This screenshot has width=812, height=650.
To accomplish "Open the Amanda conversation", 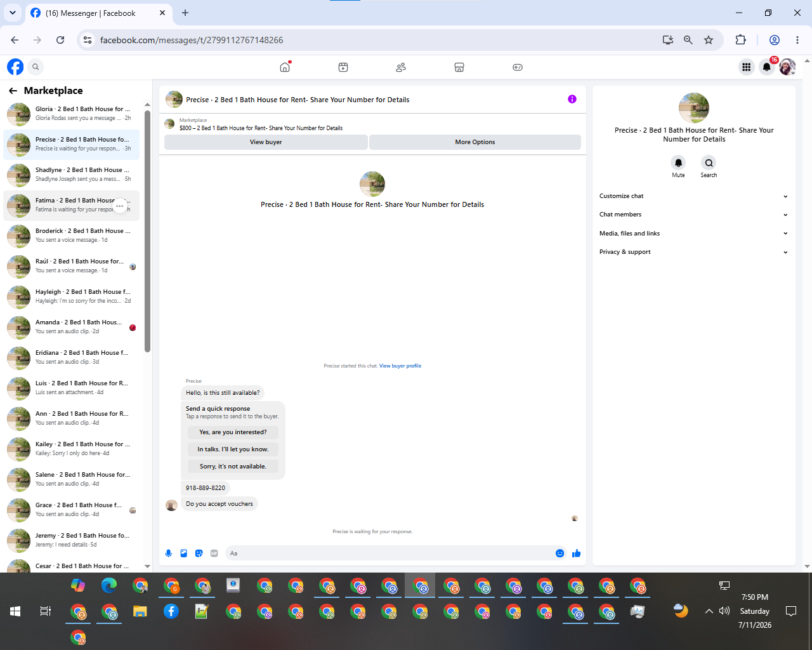I will click(x=71, y=328).
